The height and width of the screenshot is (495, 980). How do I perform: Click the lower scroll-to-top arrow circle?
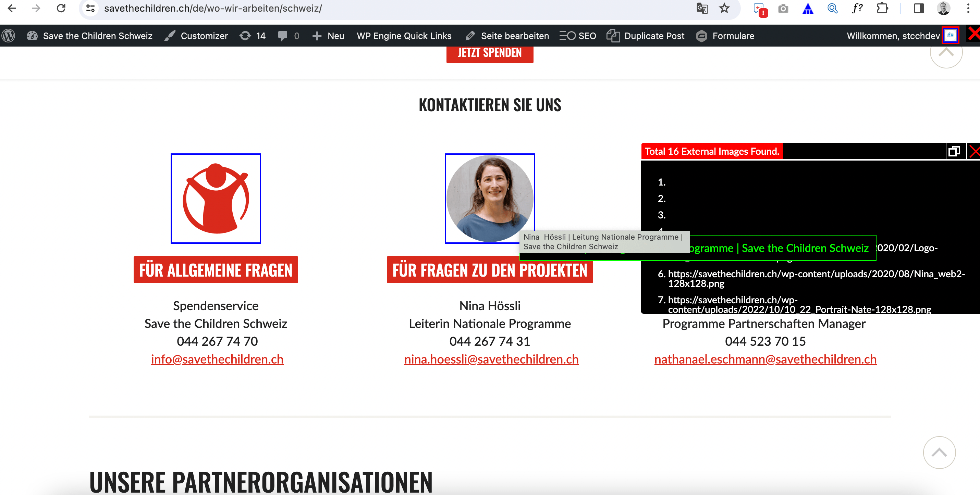[x=939, y=453]
